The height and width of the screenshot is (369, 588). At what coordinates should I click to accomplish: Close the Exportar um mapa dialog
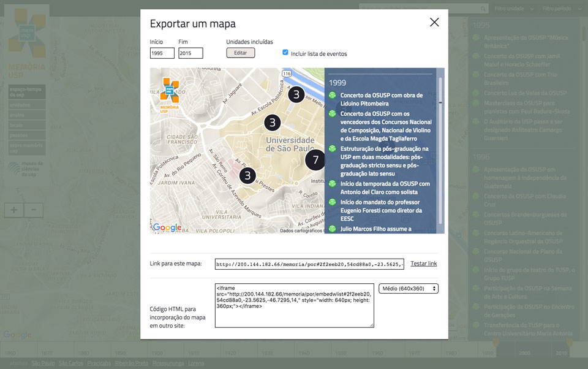[434, 23]
